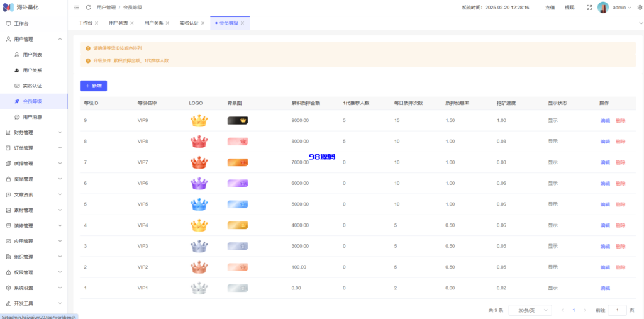The height and width of the screenshot is (319, 644).
Task: Click the 充值 link in header
Action: [x=550, y=8]
